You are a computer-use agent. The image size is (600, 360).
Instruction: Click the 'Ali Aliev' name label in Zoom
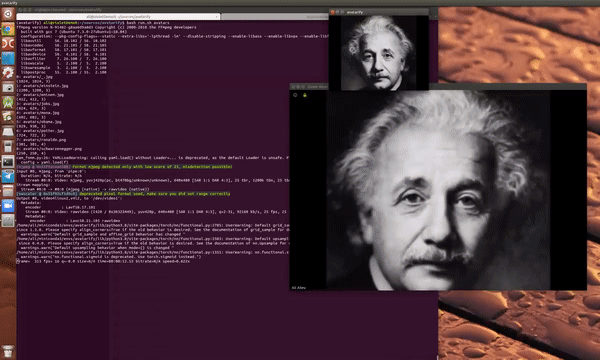(x=299, y=288)
